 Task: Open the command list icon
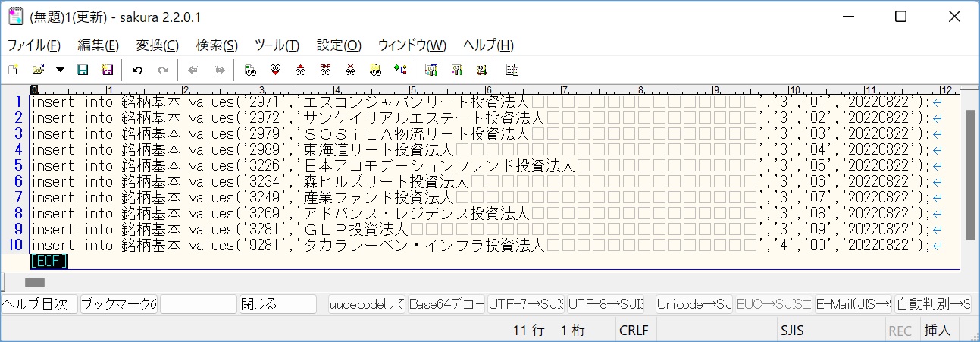tap(512, 70)
